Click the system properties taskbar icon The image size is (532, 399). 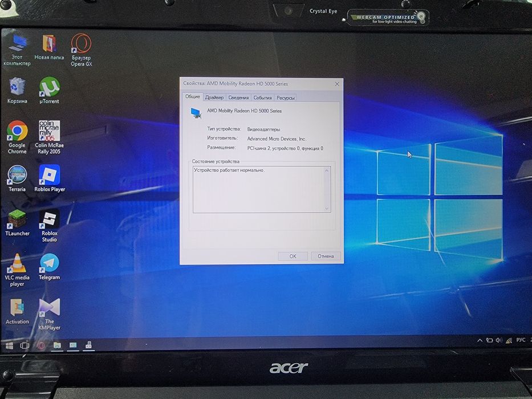[73, 345]
